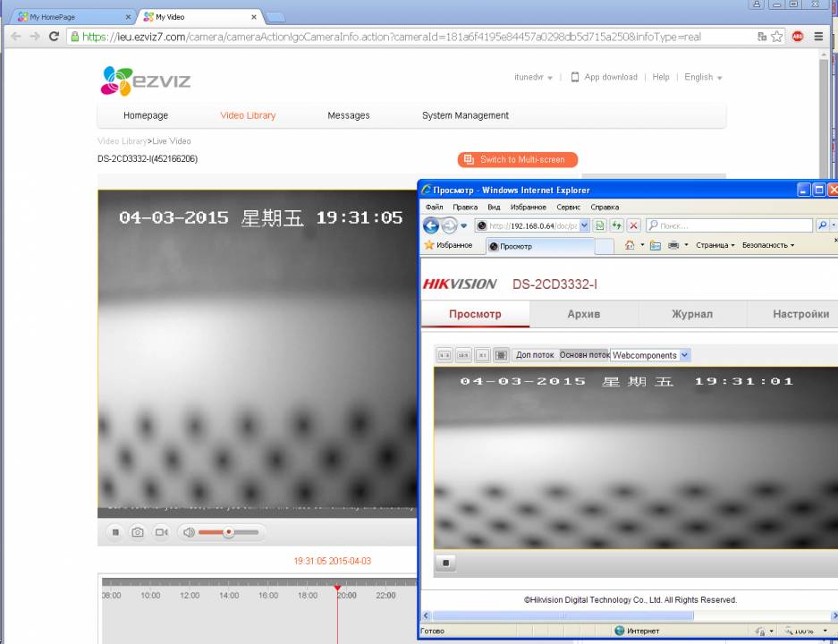This screenshot has width=838, height=644.
Task: Open the App download link
Action: coord(604,77)
